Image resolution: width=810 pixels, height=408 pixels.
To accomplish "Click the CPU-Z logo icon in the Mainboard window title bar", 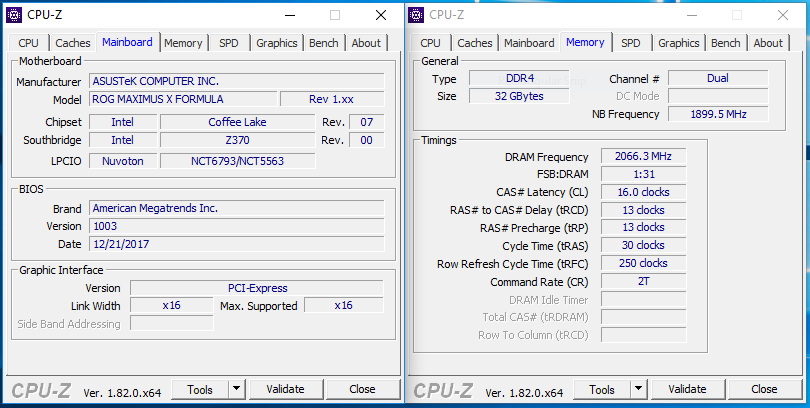I will pos(14,15).
